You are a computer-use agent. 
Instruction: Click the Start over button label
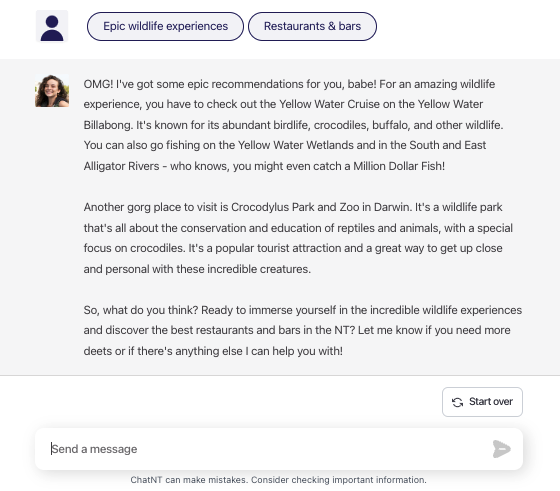[x=491, y=402]
